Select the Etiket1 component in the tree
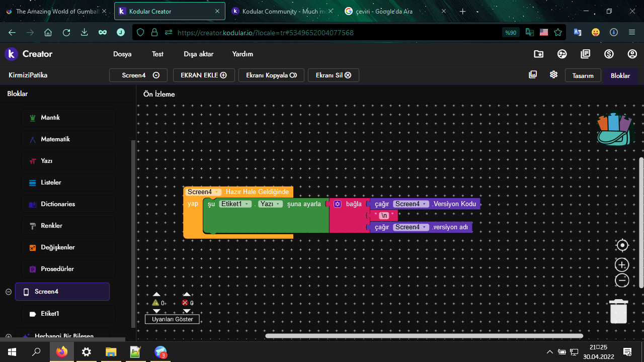Viewport: 644px width, 362px height. [x=68, y=314]
